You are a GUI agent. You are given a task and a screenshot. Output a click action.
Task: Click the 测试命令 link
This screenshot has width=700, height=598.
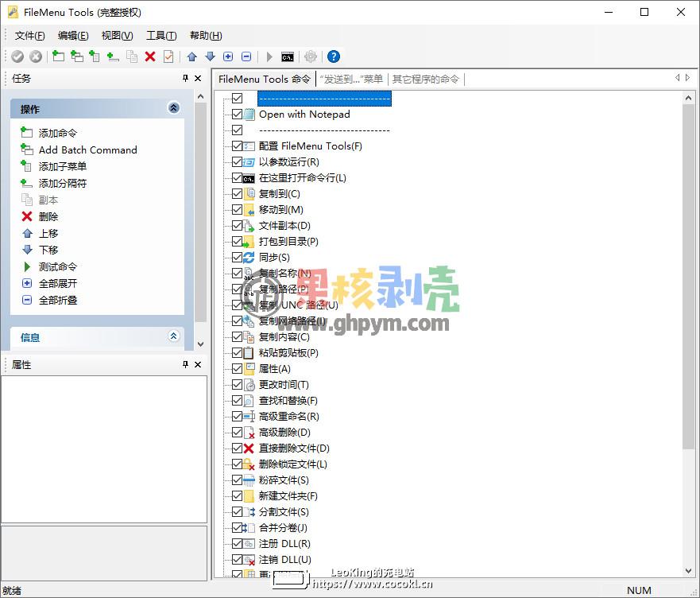[x=57, y=267]
